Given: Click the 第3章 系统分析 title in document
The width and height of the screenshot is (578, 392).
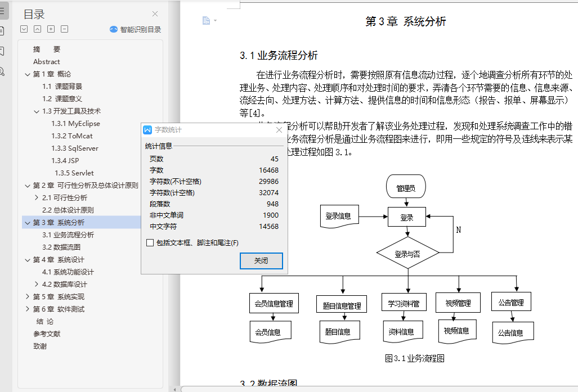Looking at the screenshot, I should click(405, 21).
